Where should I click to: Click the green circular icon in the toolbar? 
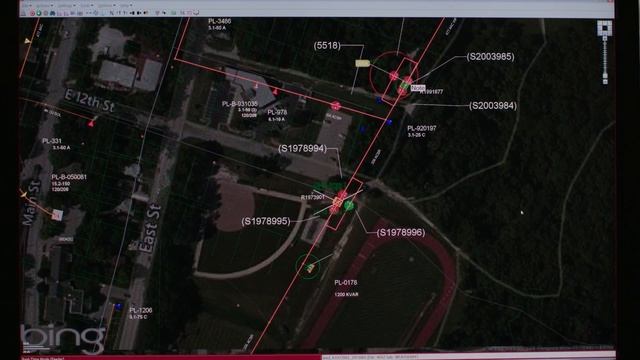39,13
